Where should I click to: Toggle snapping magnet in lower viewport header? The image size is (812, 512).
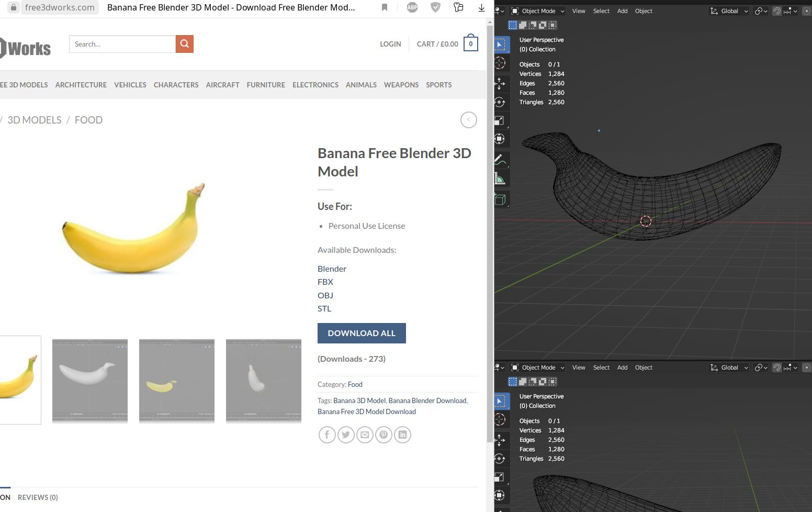point(777,368)
